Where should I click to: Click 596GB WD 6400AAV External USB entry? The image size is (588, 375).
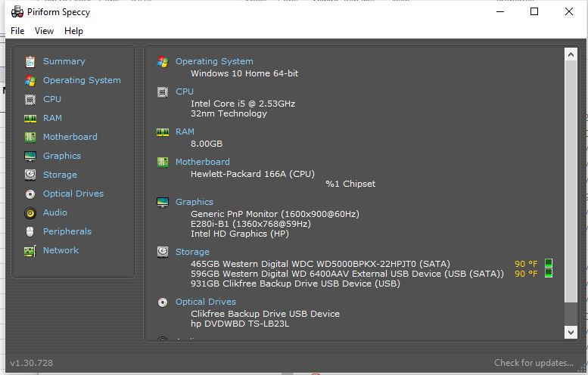tap(347, 274)
